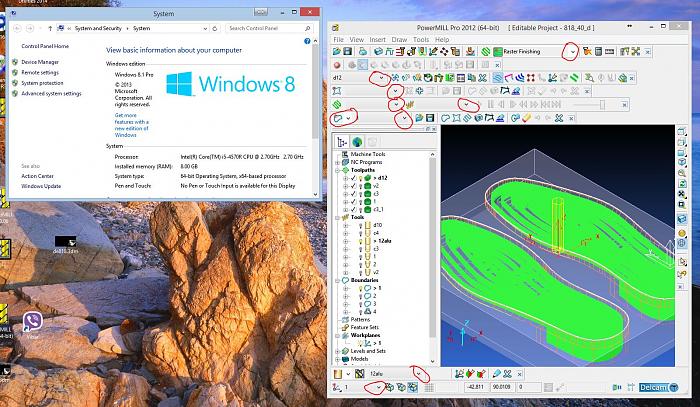This screenshot has width=700, height=407.
Task: Click the Search Control Panel field
Action: click(269, 28)
